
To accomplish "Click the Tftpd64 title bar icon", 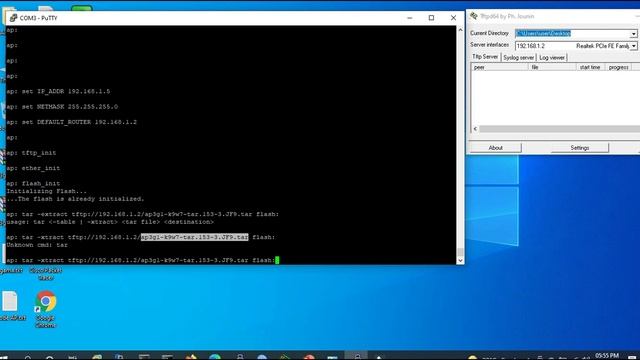I will pos(474,16).
